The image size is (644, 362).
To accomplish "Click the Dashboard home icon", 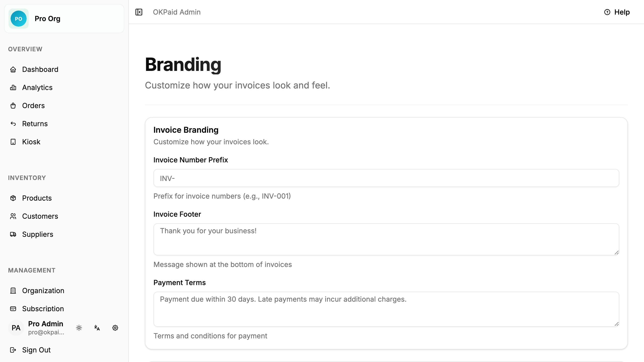I will tap(13, 69).
